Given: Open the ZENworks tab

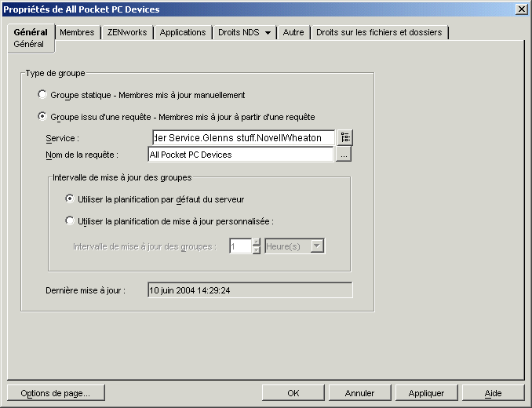Looking at the screenshot, I should tap(127, 32).
